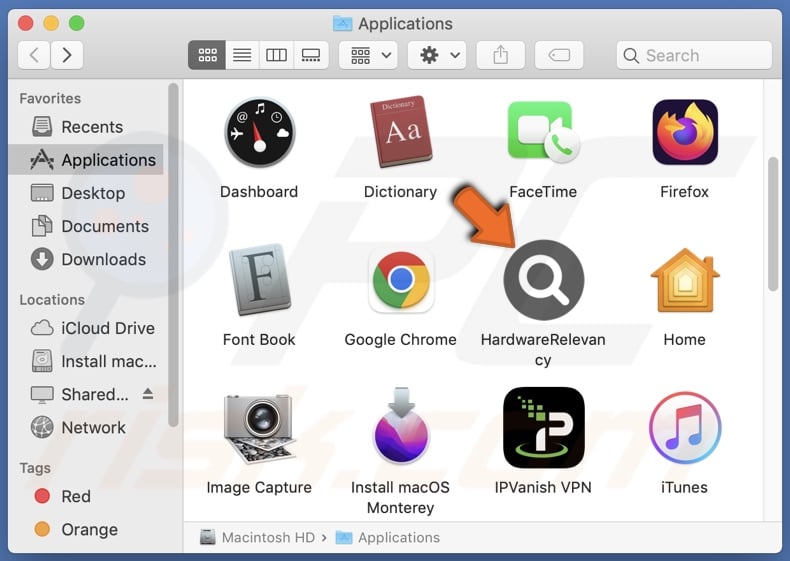
Task: Select the Google Chrome app icon
Action: (x=401, y=280)
